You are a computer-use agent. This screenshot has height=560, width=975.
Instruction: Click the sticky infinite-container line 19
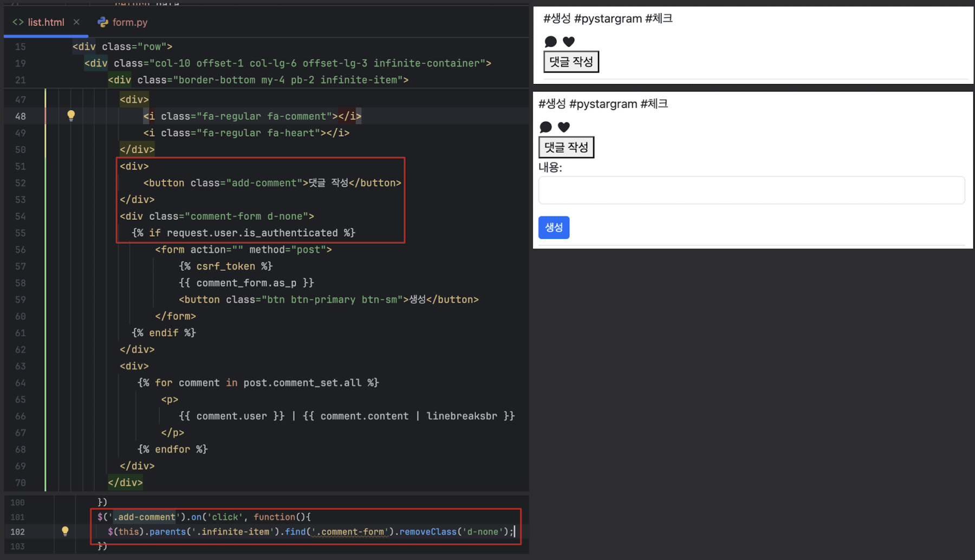tap(288, 63)
